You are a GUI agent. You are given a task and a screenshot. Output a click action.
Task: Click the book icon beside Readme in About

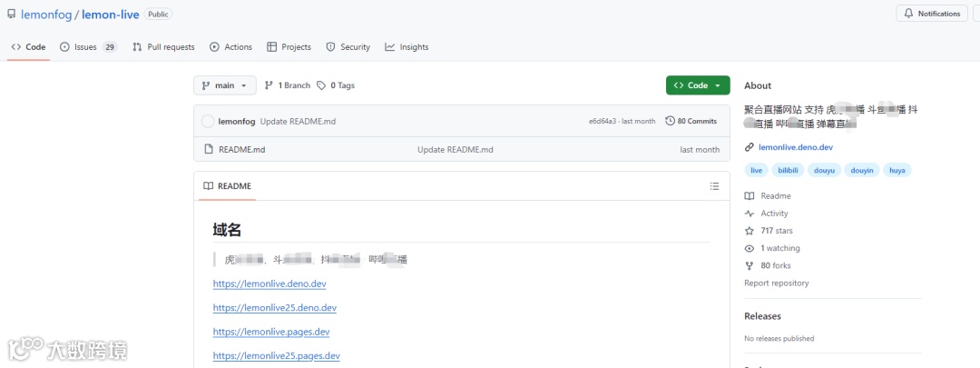(750, 196)
